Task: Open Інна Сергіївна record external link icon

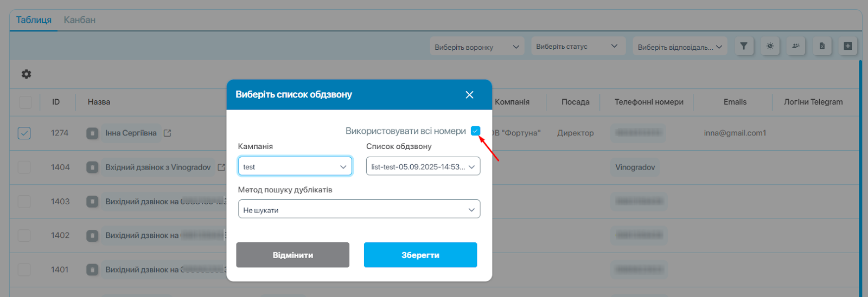Action: (x=168, y=133)
